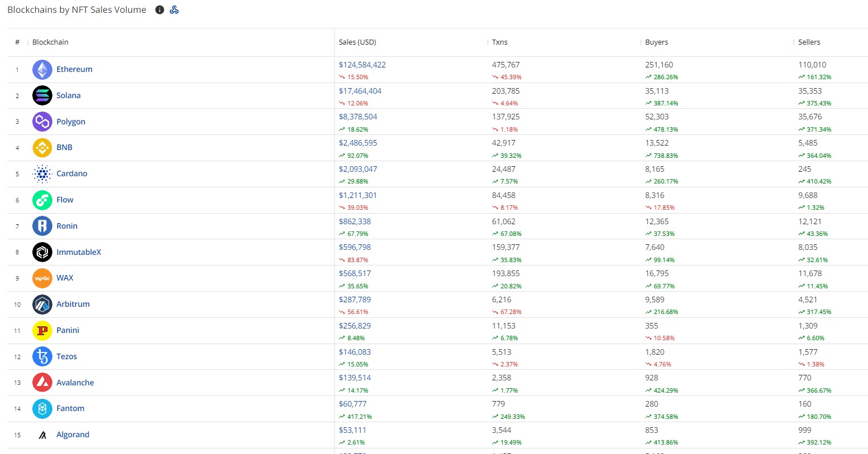This screenshot has height=454, width=868.
Task: Click Ethereum sales value $124,584,422
Action: pyautogui.click(x=362, y=65)
